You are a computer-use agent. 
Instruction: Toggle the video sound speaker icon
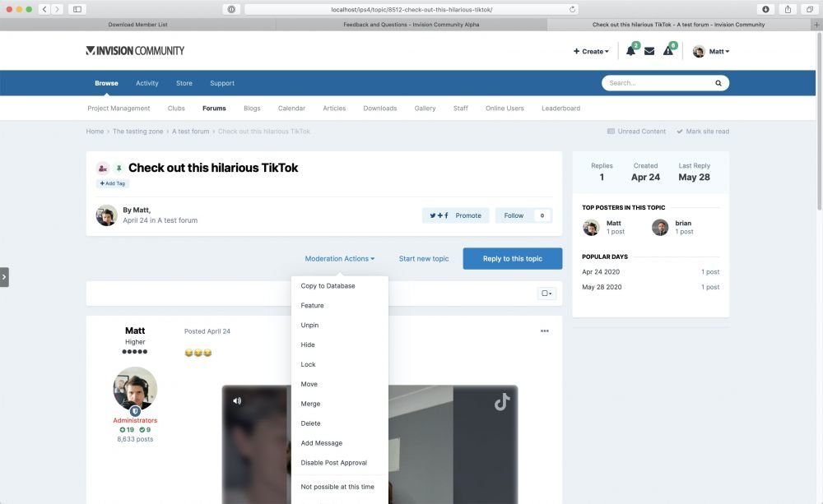tap(237, 400)
